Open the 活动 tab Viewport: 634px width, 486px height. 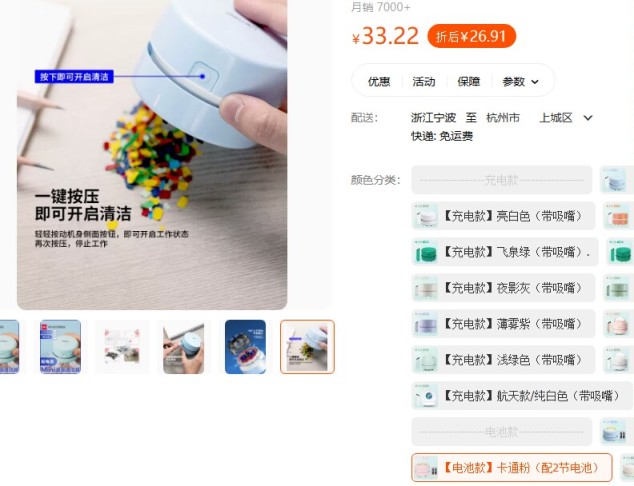click(x=424, y=82)
